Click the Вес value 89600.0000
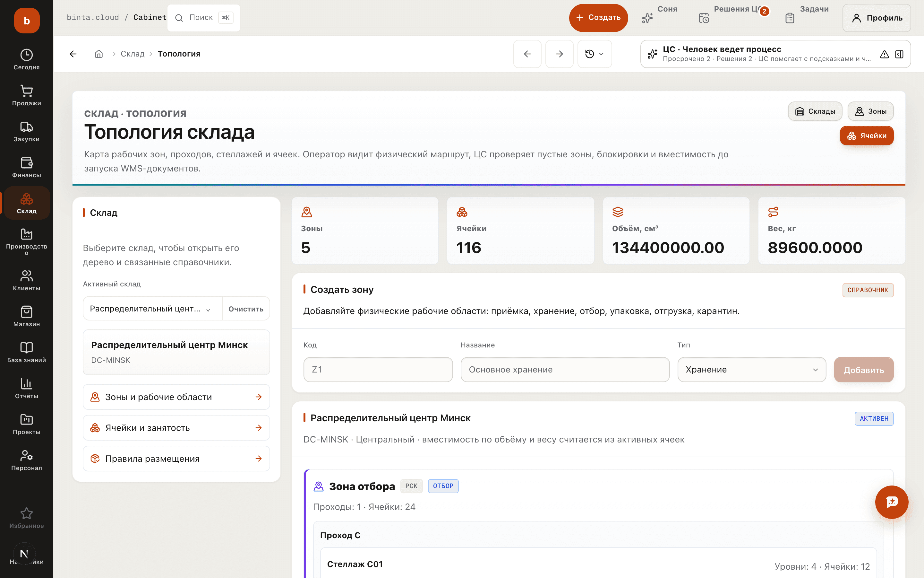The height and width of the screenshot is (578, 924). (x=815, y=248)
